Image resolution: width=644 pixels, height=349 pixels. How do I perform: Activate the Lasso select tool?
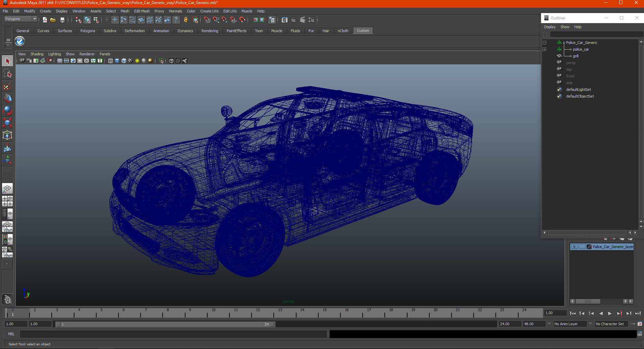[7, 73]
